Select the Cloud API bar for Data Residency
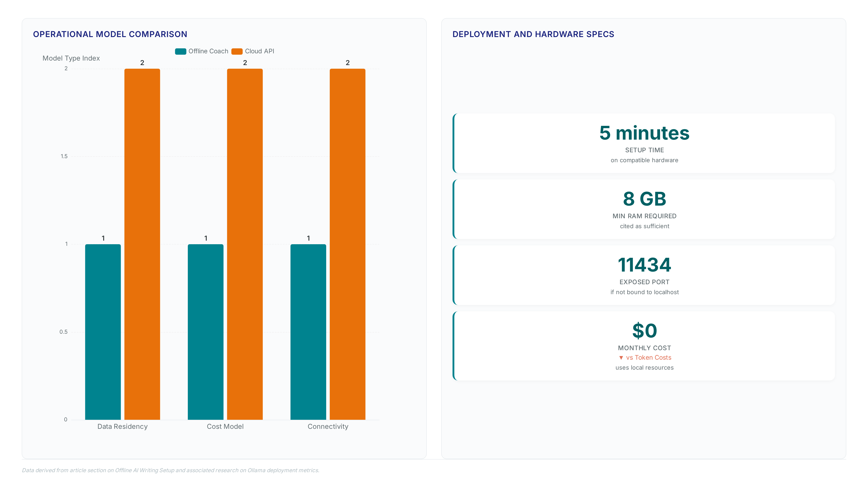The image size is (868, 488). coord(142,244)
